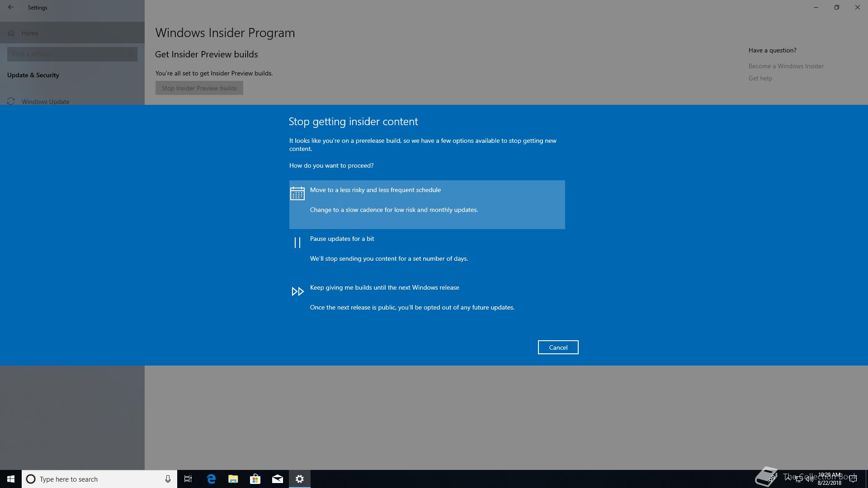
Task: Select 'Pause updates for a bit' option
Action: click(427, 253)
